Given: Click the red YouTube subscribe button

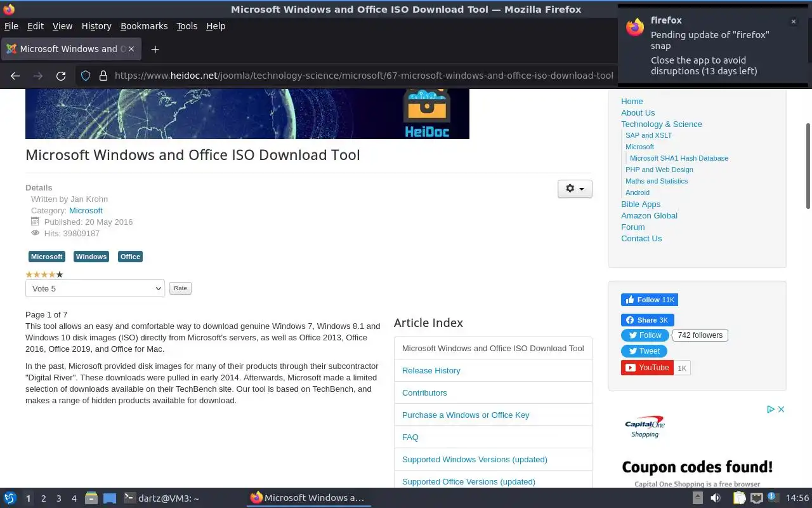Looking at the screenshot, I should coord(647,368).
